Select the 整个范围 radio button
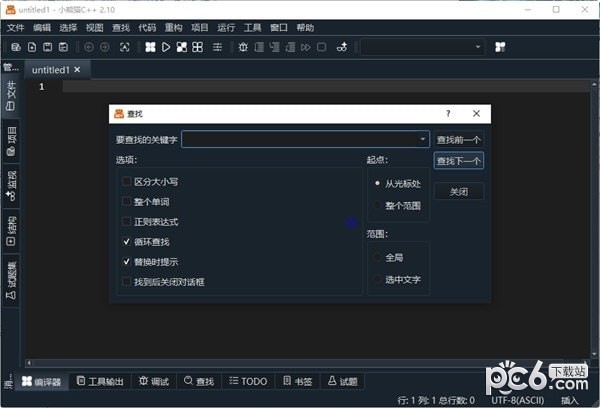This screenshot has width=600, height=408. coord(377,205)
